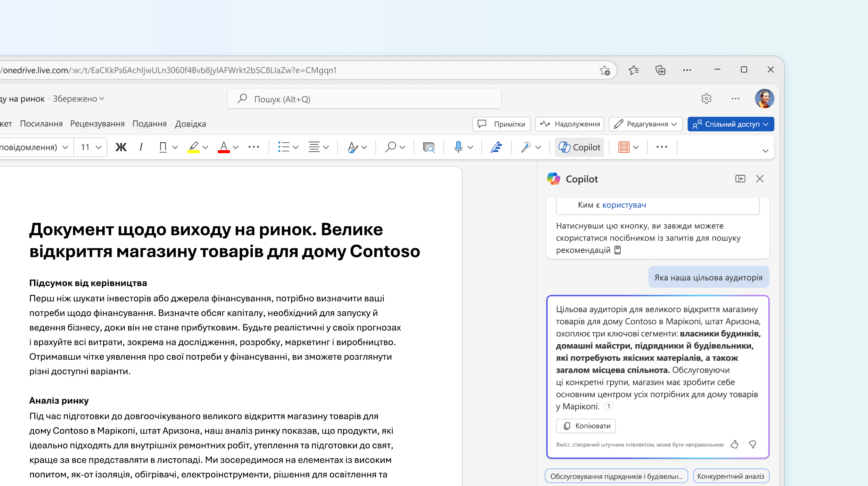Click the Copilot logo in pane header
The height and width of the screenshot is (486, 868).
(553, 179)
